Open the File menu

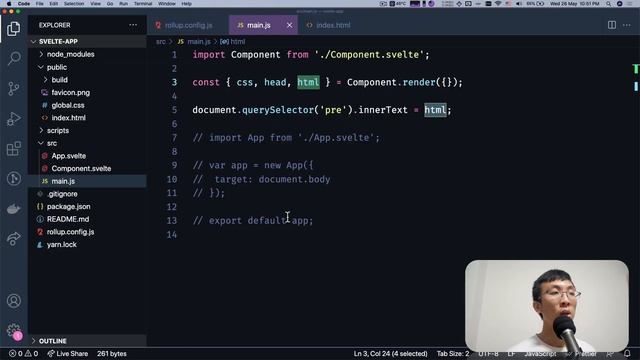40,4
